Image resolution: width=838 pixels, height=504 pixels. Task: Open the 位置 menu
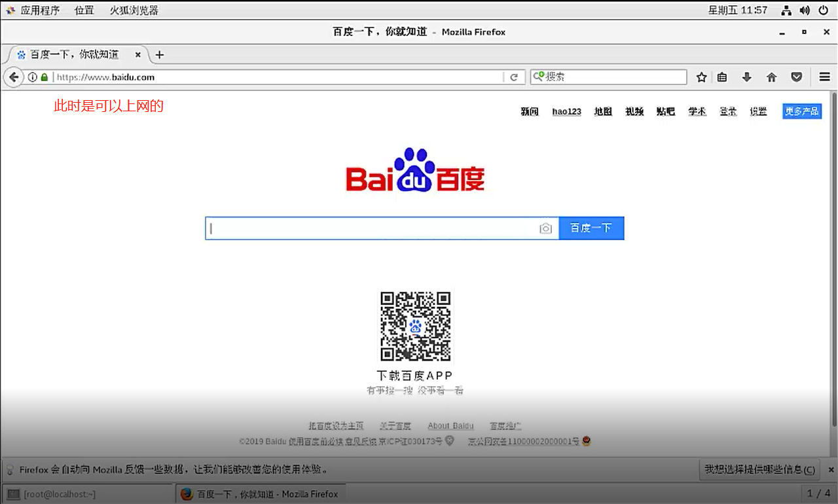tap(84, 10)
